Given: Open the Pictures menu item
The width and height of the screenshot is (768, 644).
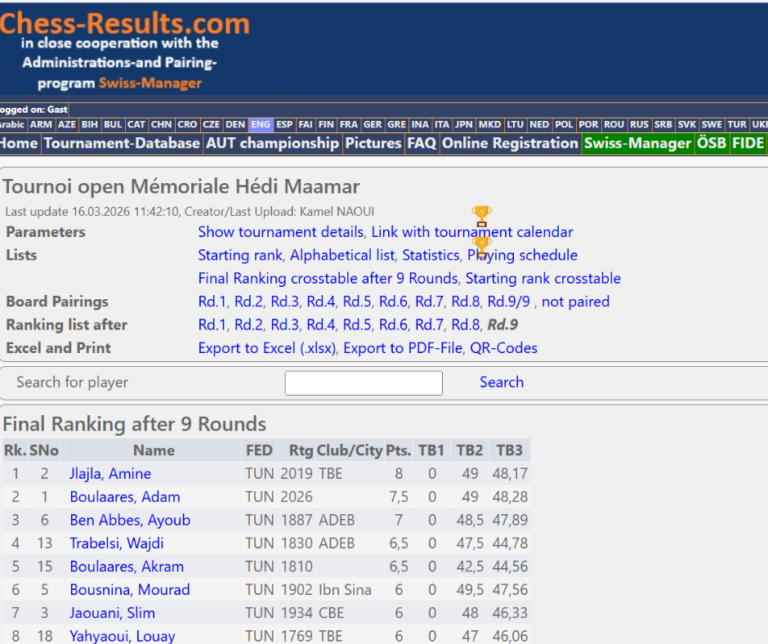Looking at the screenshot, I should 373,144.
